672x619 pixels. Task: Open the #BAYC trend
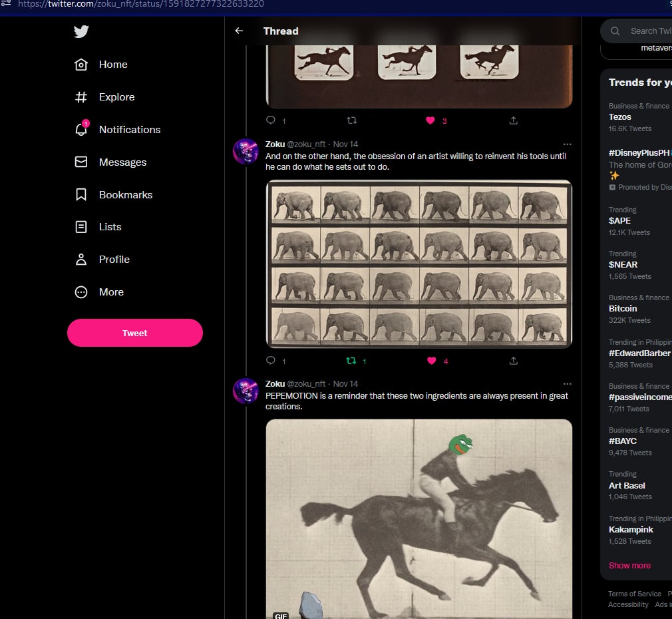coord(623,441)
